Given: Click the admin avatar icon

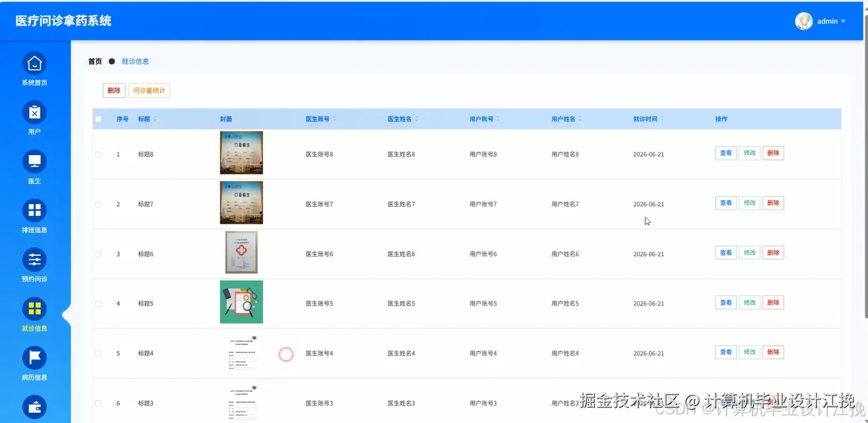Looking at the screenshot, I should click(804, 21).
